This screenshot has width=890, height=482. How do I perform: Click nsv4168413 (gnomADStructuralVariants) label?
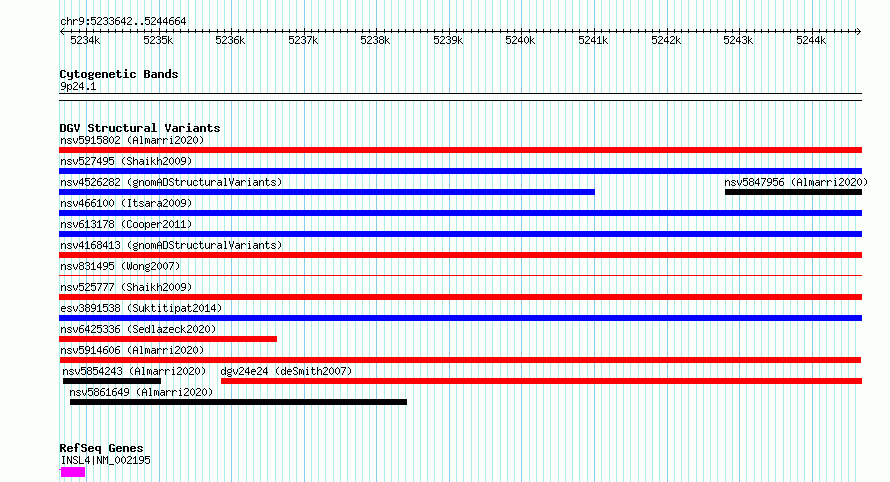(171, 245)
